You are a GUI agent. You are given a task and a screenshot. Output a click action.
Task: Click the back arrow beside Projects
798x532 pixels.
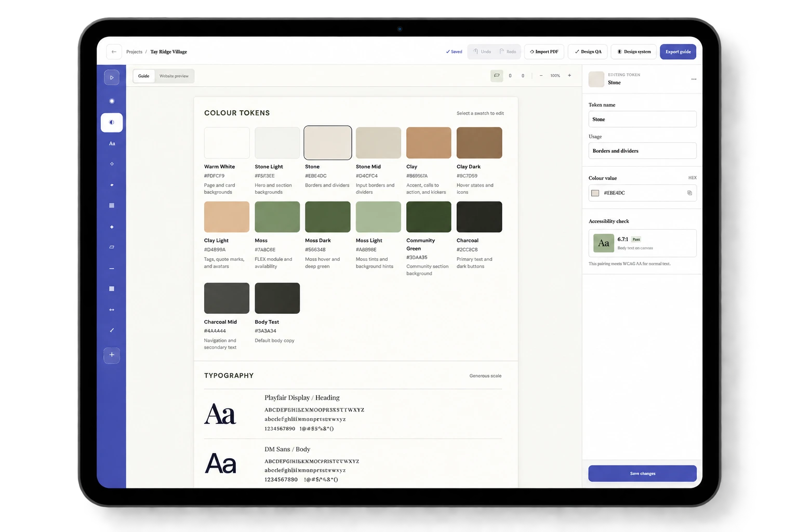click(114, 52)
